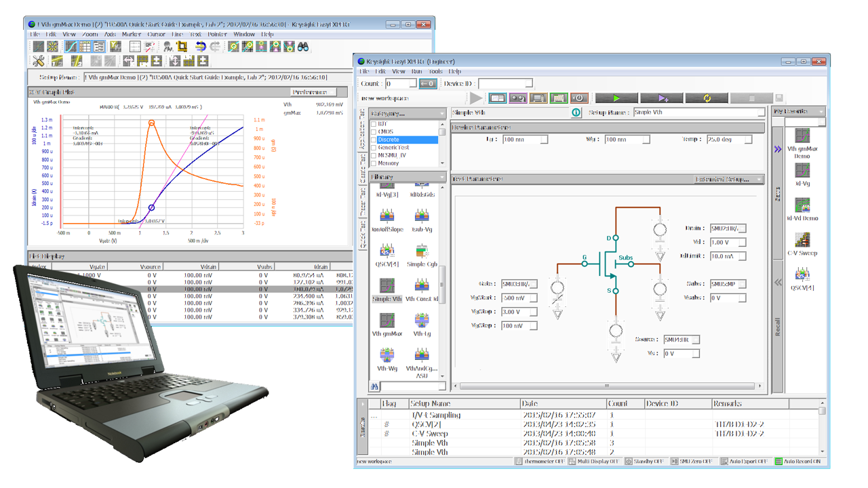Select the Vth gmMax library test icon
This screenshot has height=488, width=868.
(387, 321)
